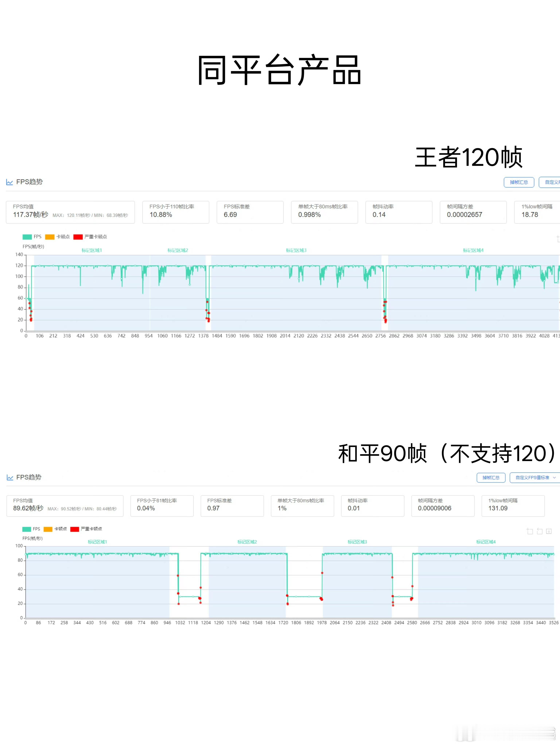Click x-axis tick 2580 in 和平90帧 chart
The width and height of the screenshot is (560, 747).
point(412,623)
